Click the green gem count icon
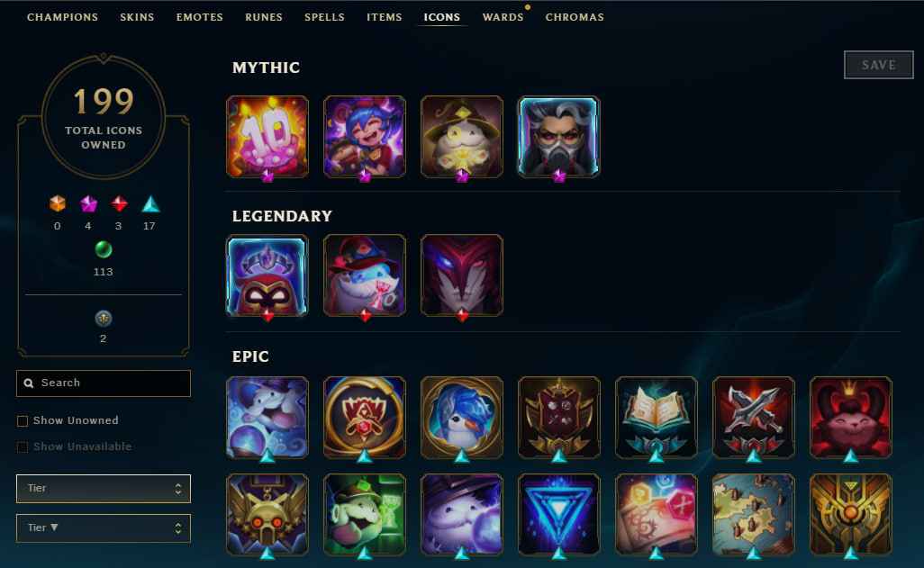The image size is (924, 568). coord(104,250)
